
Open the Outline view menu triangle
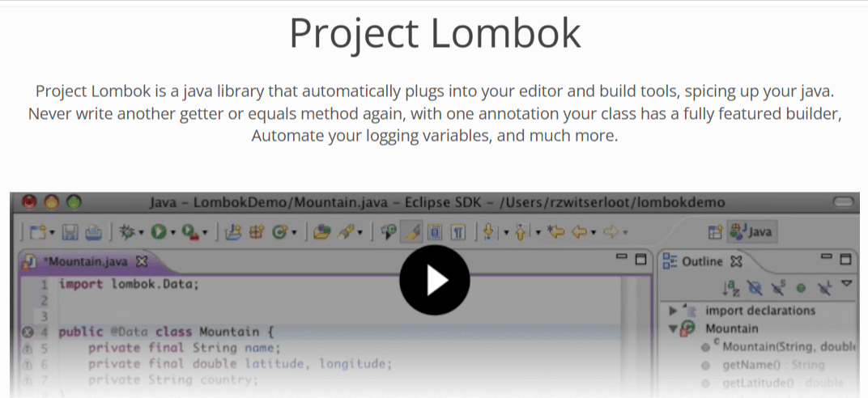click(x=846, y=284)
